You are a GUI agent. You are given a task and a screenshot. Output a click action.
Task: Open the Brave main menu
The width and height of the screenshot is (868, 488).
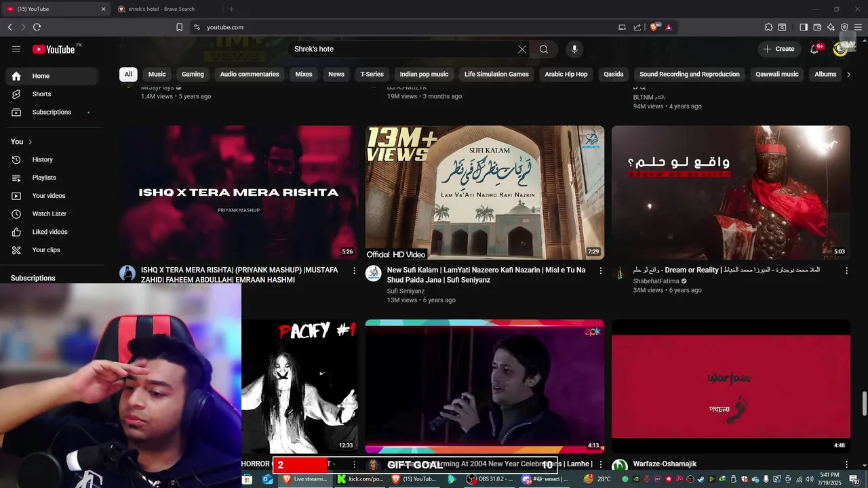pos(858,27)
